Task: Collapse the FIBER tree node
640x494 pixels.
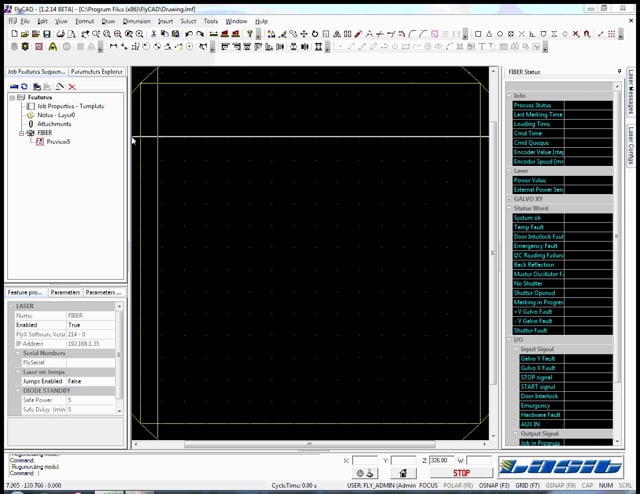Action: (x=21, y=132)
